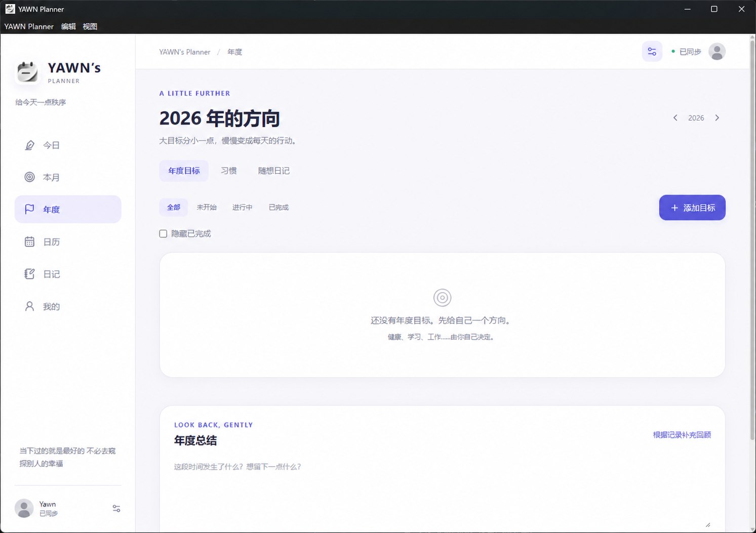Open sidebar settings sliders icon beside Yawn
The height and width of the screenshot is (533, 756).
click(116, 508)
